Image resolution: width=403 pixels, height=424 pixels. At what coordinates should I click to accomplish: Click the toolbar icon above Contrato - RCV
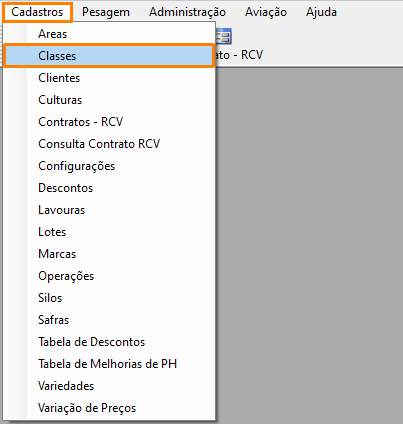click(x=224, y=36)
